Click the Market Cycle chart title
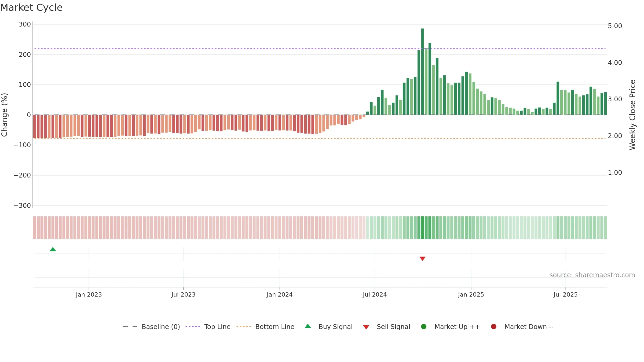The width and height of the screenshot is (644, 362). (31, 8)
